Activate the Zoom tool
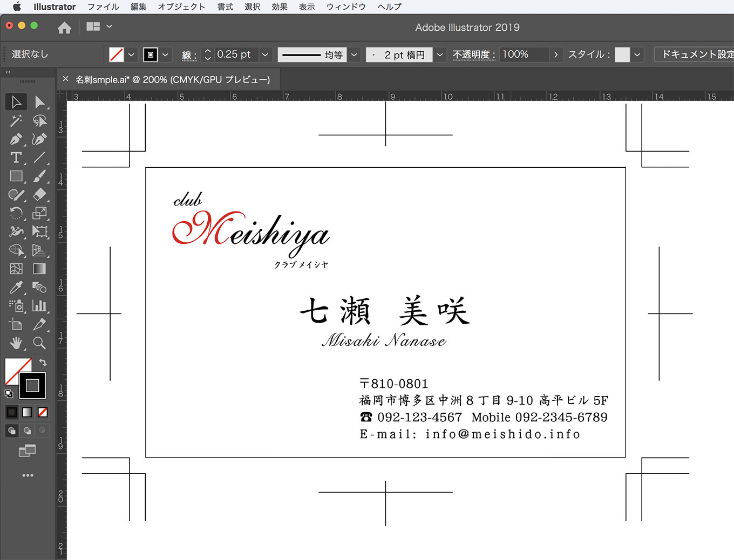Viewport: 734px width, 560px height. click(x=40, y=343)
